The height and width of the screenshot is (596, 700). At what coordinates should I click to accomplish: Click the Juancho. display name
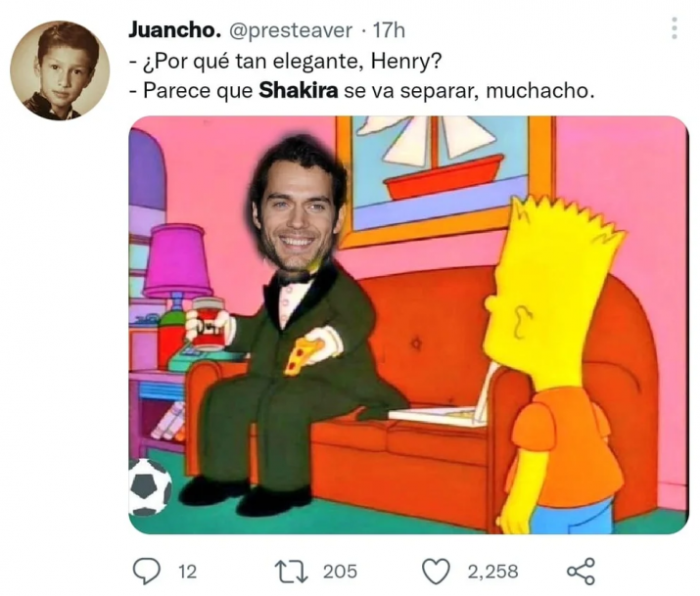click(174, 30)
